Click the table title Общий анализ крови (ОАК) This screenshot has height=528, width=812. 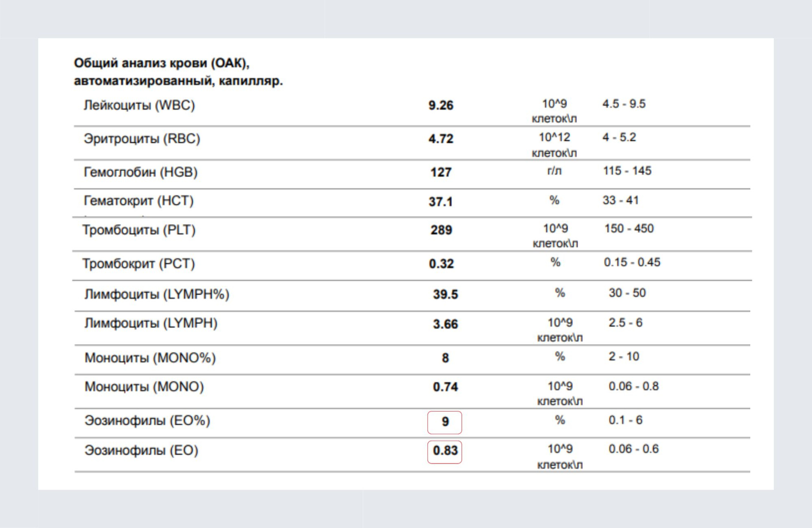pos(162,63)
